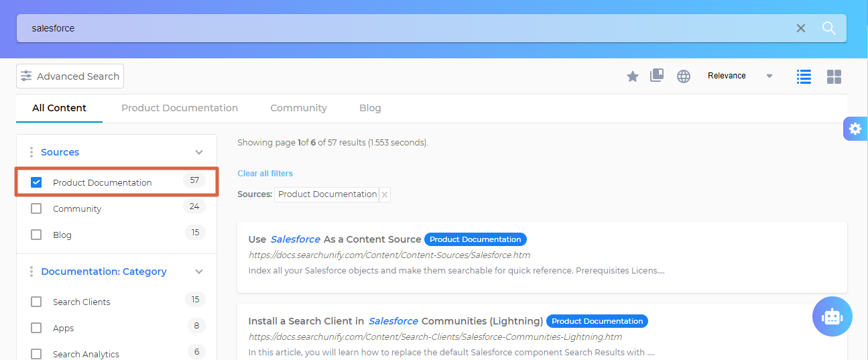Open the blue settings gear side tab
This screenshot has width=868, height=360.
point(855,129)
